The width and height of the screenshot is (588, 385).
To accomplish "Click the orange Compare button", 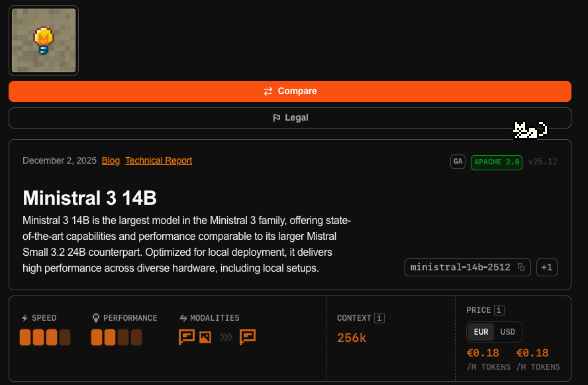I will 290,91.
